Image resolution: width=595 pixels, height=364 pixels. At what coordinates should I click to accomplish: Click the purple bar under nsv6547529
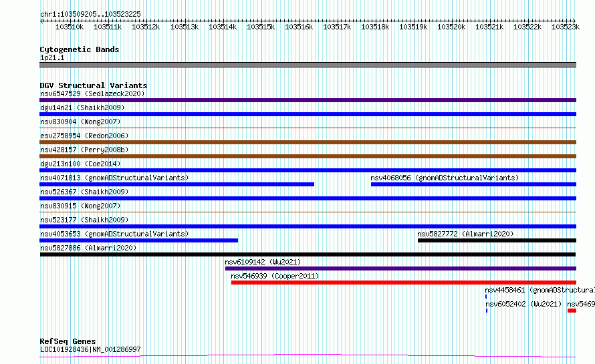(308, 100)
